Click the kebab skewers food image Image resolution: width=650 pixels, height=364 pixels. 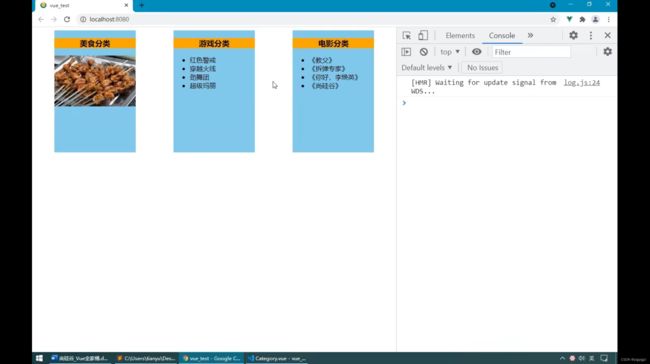[95, 80]
